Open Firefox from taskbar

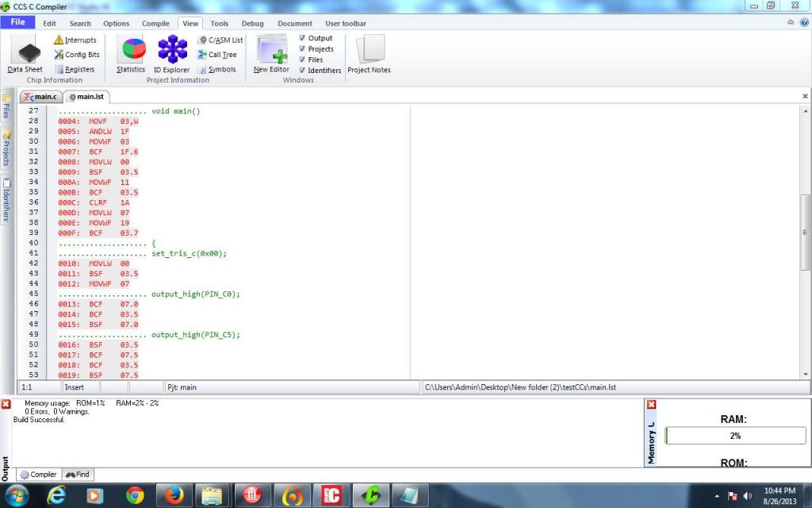[x=174, y=495]
